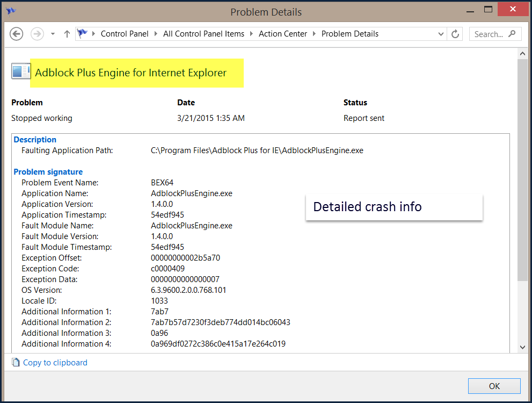The width and height of the screenshot is (532, 403).
Task: Click the Exception Code value c0000409
Action: click(x=167, y=269)
